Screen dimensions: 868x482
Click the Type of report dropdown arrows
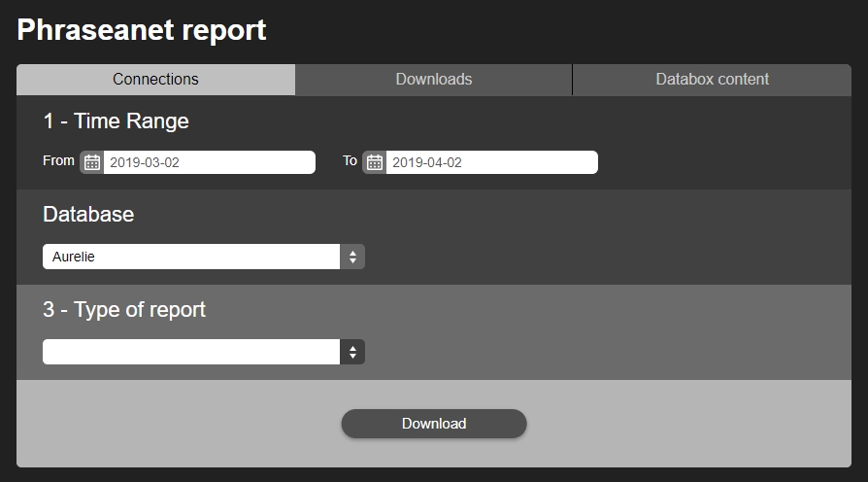[x=352, y=352]
